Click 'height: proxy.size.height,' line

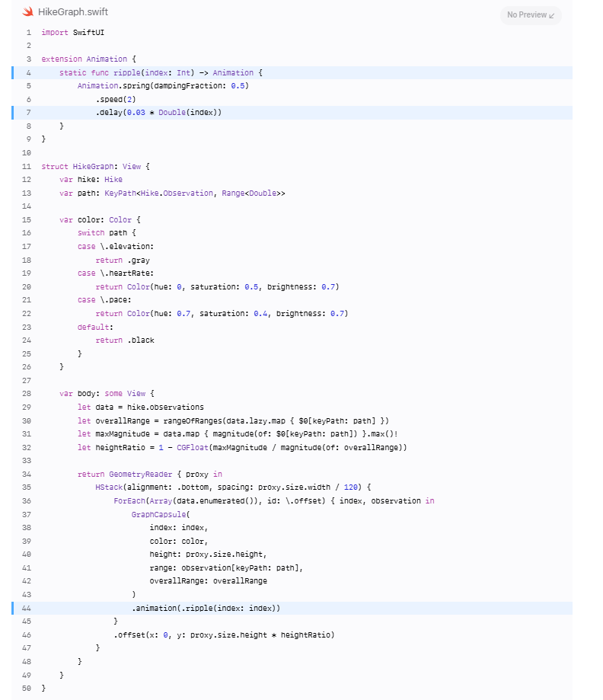[x=209, y=555]
